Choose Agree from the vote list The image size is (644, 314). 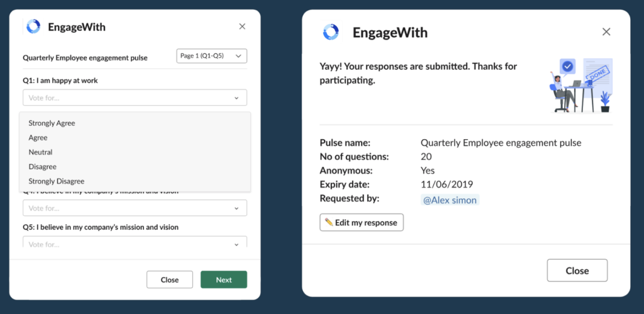click(x=38, y=138)
